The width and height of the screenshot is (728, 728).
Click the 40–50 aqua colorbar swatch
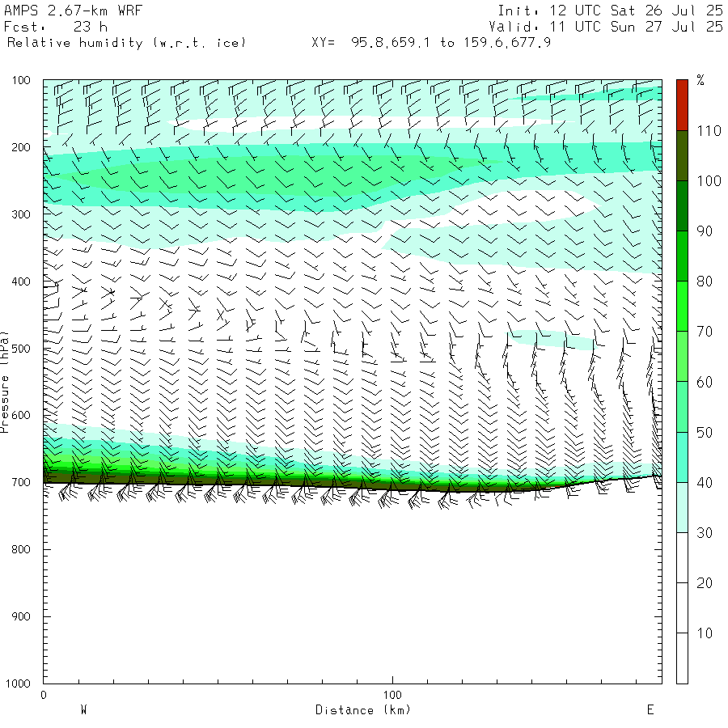tap(682, 457)
